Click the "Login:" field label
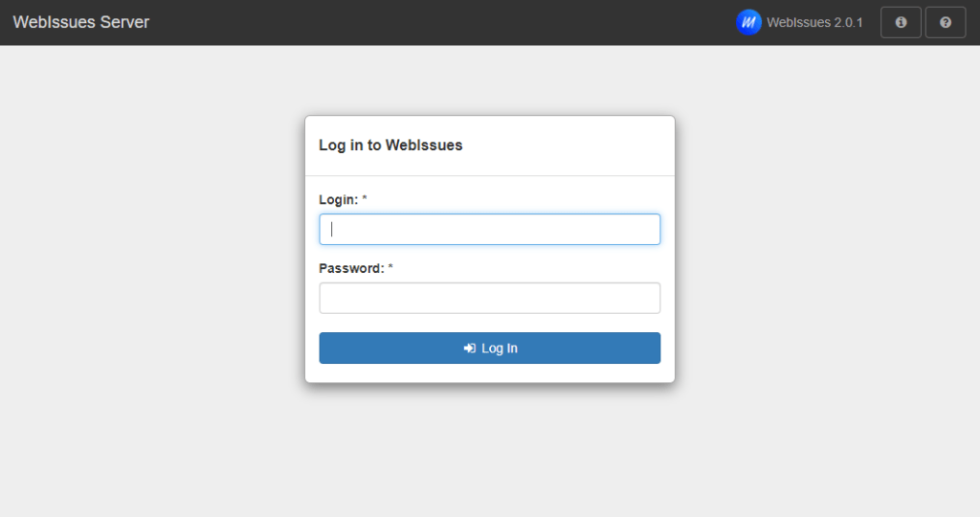 [338, 200]
